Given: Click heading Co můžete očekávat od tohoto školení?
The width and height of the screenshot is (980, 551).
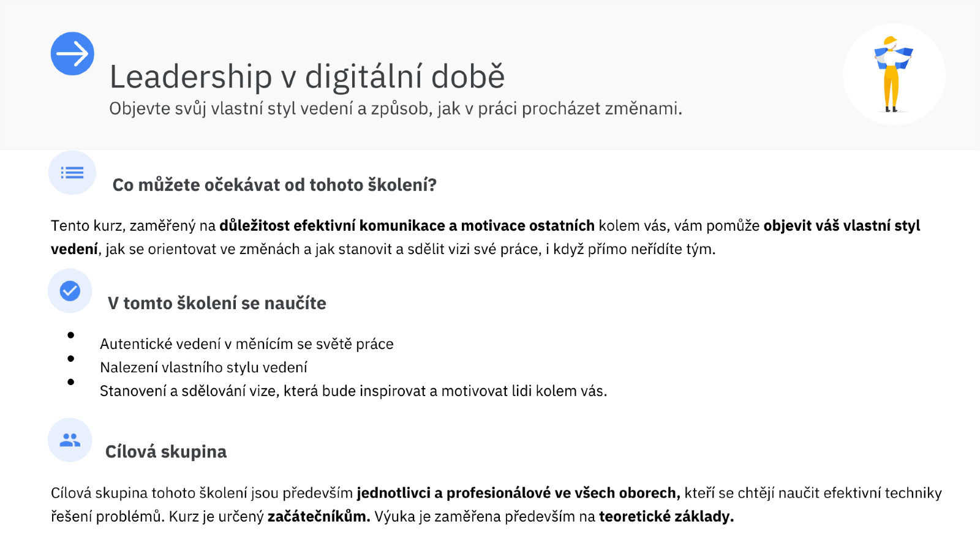Looking at the screenshot, I should (274, 185).
